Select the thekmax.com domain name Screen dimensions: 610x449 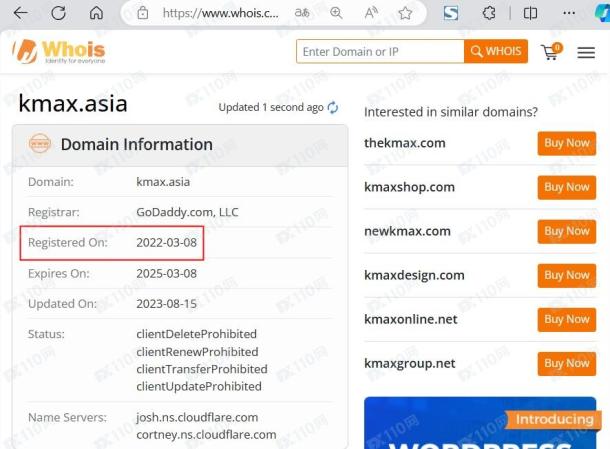405,143
